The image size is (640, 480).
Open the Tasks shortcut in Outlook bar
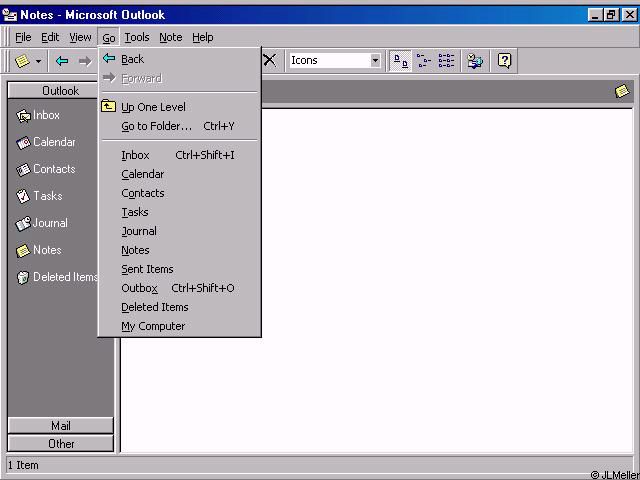[39, 196]
